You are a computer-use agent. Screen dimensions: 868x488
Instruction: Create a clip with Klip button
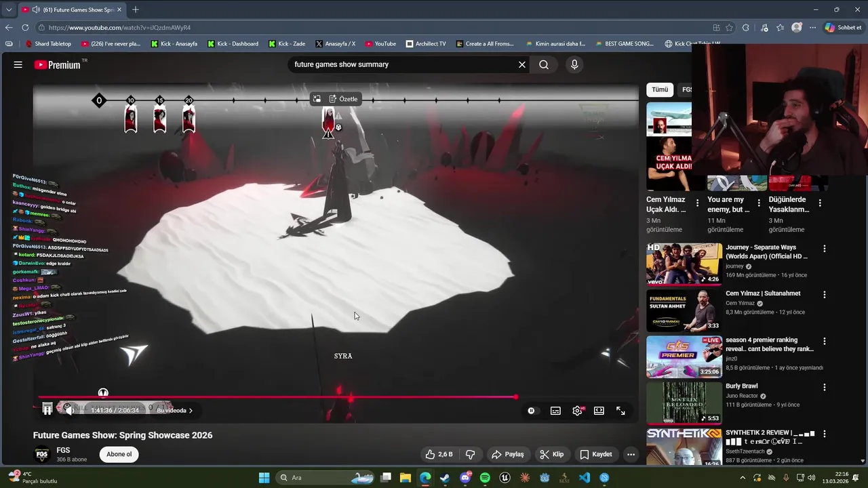click(x=552, y=454)
